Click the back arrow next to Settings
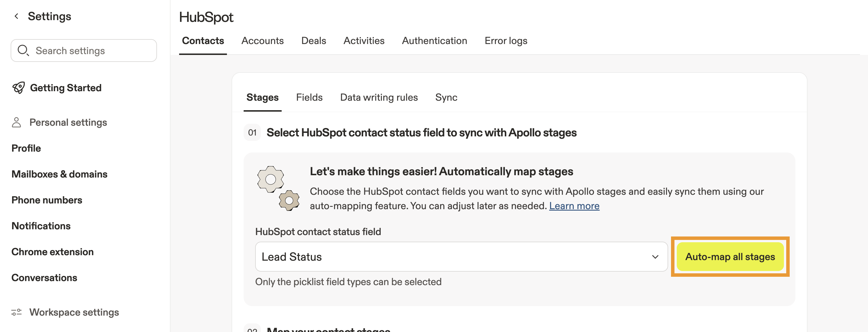The image size is (868, 332). (x=16, y=16)
